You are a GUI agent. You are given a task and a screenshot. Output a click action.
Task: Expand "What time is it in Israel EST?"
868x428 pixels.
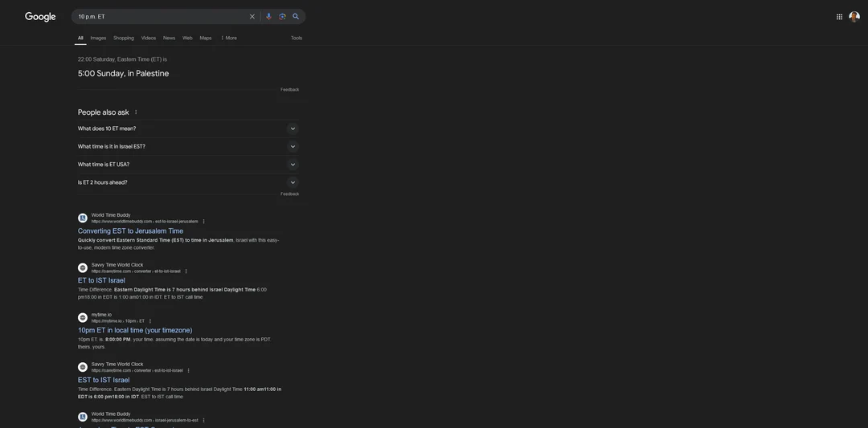point(188,147)
